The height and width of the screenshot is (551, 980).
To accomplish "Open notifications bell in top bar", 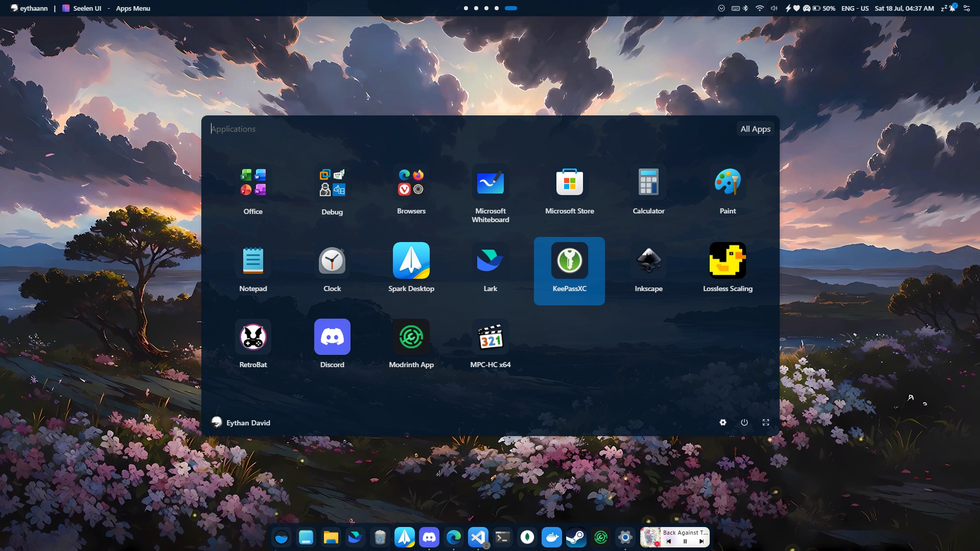I will [952, 8].
